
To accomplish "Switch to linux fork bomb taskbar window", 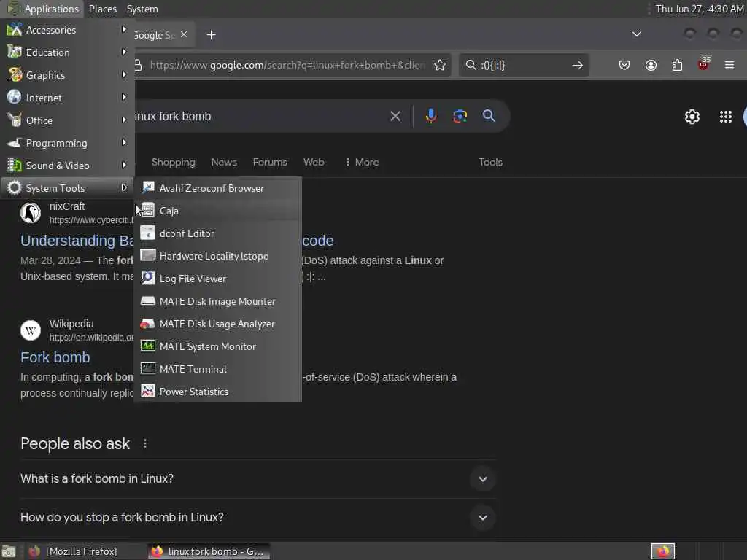I will 208,551.
